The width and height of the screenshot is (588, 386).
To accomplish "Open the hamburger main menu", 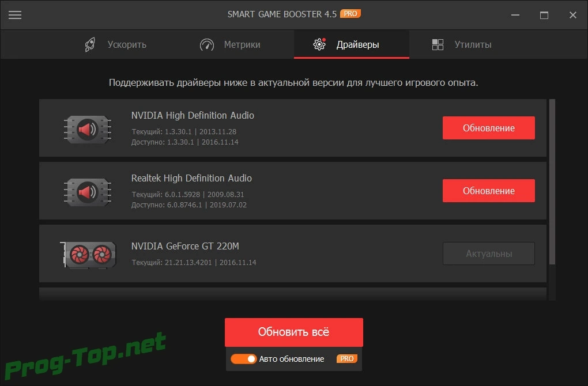I will [x=15, y=15].
